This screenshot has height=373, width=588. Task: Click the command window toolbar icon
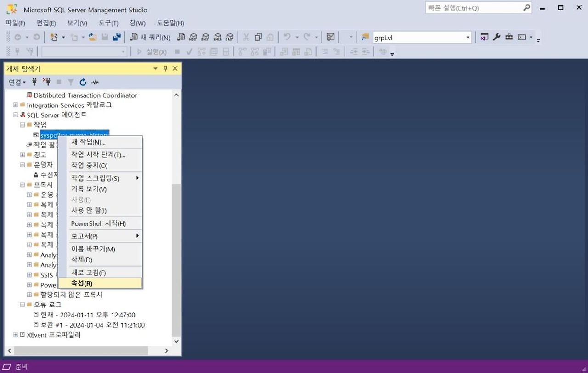pos(522,37)
